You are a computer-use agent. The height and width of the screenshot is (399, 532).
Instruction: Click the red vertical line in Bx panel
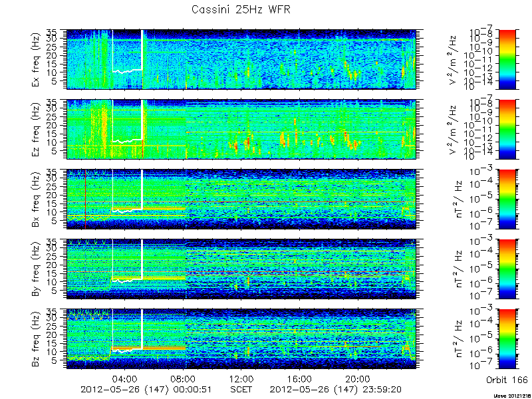click(x=86, y=199)
